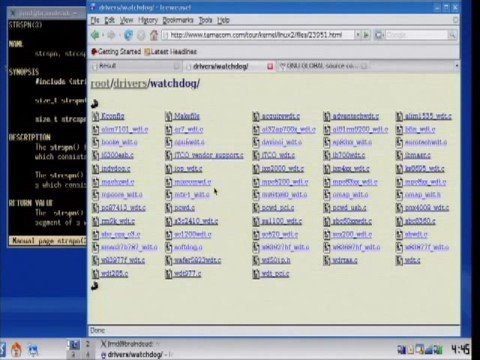Reload the page with the refresh icon
The height and width of the screenshot is (360, 480).
(x=128, y=35)
